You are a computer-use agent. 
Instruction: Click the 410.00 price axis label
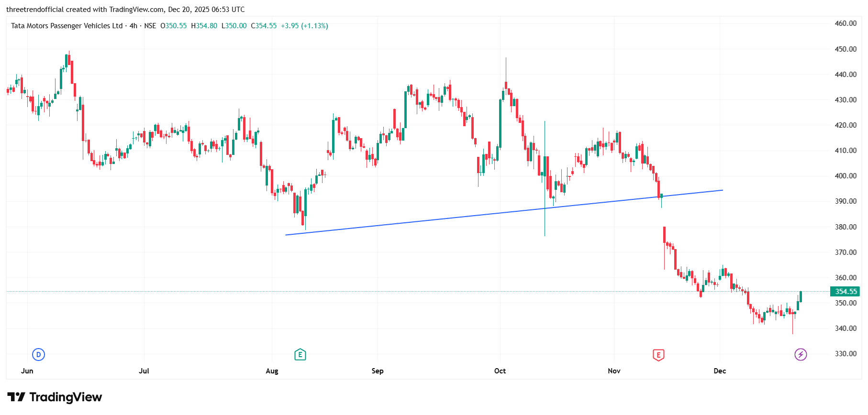[846, 151]
